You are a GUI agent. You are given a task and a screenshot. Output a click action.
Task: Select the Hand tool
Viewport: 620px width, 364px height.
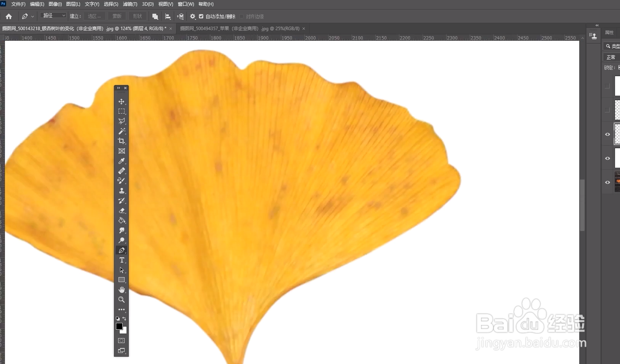(x=122, y=290)
